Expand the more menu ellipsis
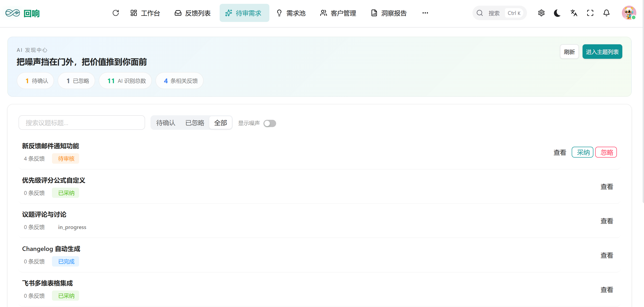Screen dimensions: 644x307 pos(425,13)
